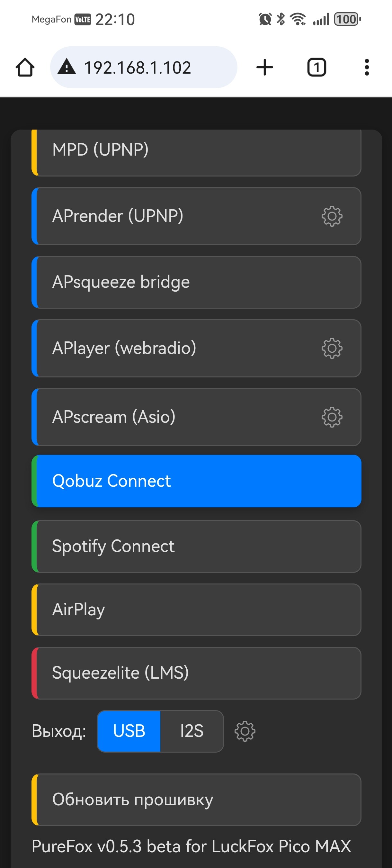Select the MPD (UPNP) player
Screen dimensions: 392x868
coord(196,152)
